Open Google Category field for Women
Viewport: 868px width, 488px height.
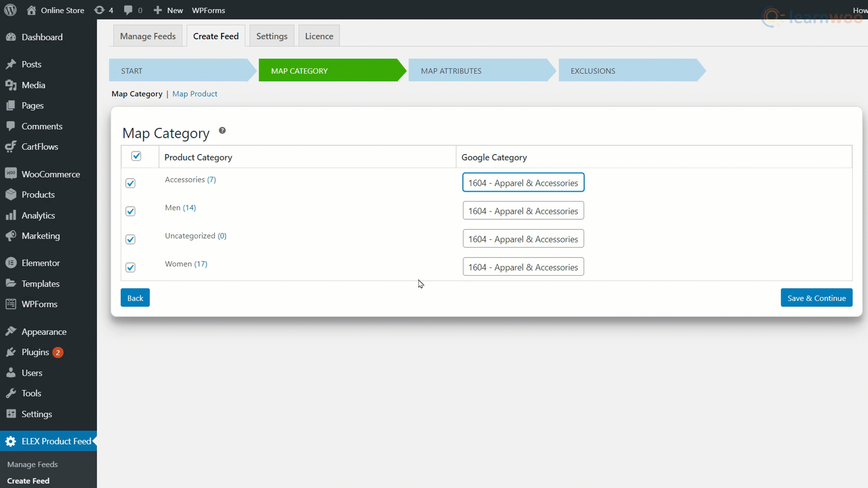point(523,267)
